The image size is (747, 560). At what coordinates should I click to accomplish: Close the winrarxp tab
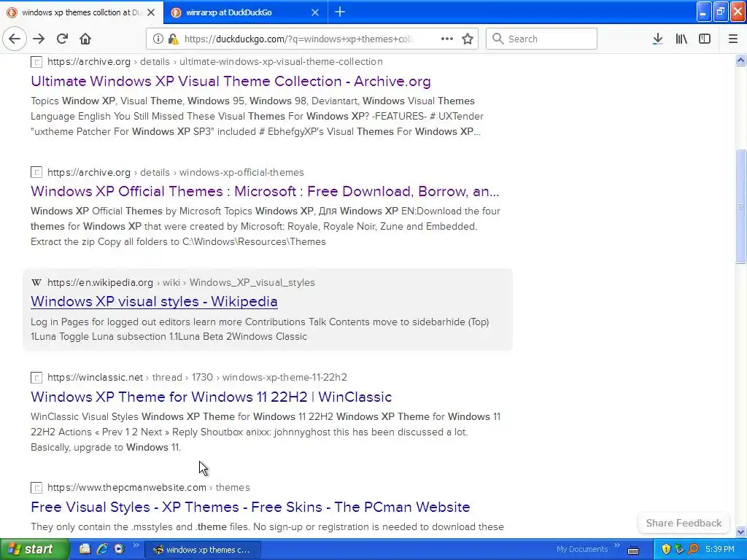[315, 12]
